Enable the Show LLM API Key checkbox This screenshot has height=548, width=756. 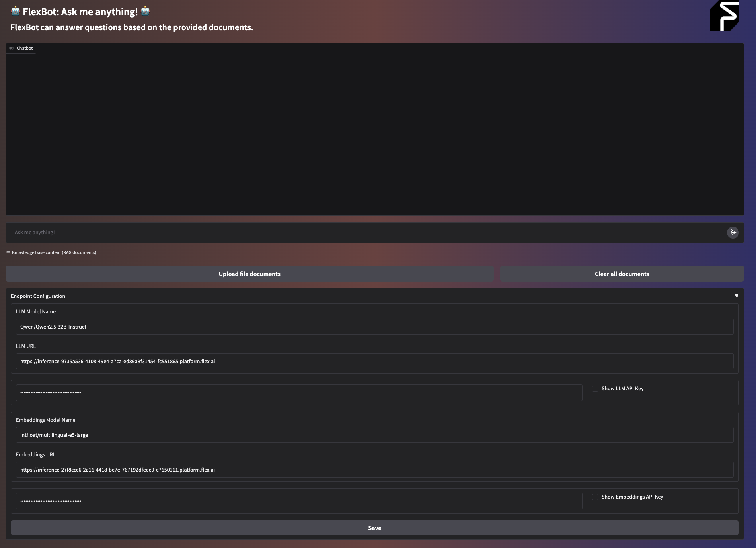click(595, 389)
